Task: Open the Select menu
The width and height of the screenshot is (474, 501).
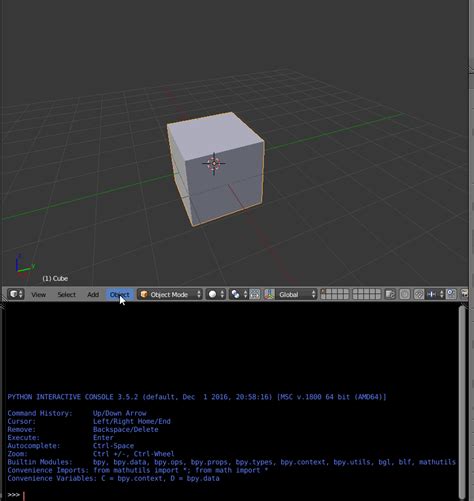Action: (x=67, y=295)
